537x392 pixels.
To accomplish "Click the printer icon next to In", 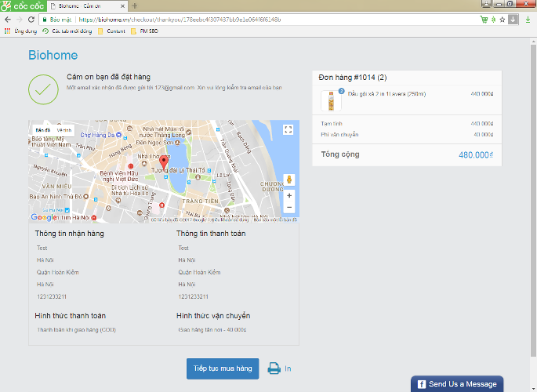I will (274, 368).
